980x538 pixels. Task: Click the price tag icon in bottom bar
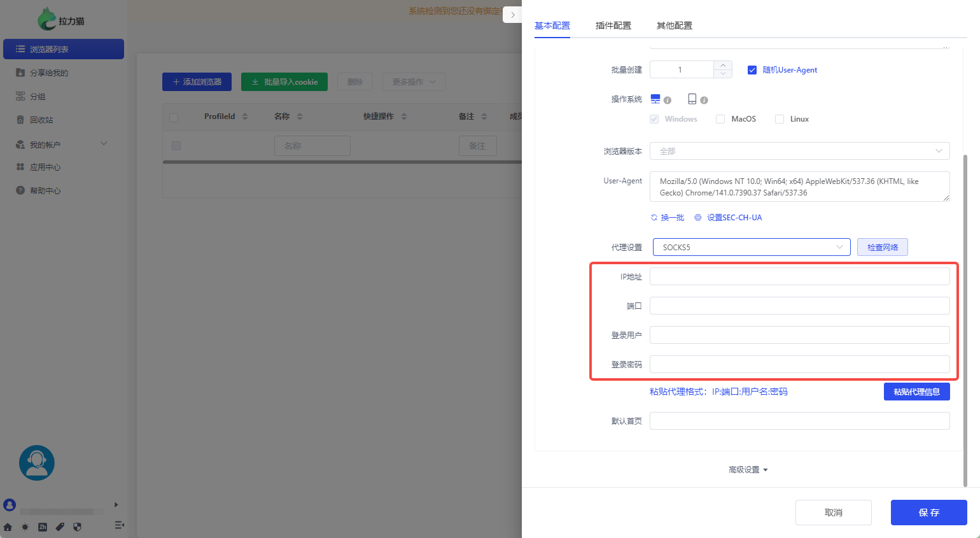60,527
